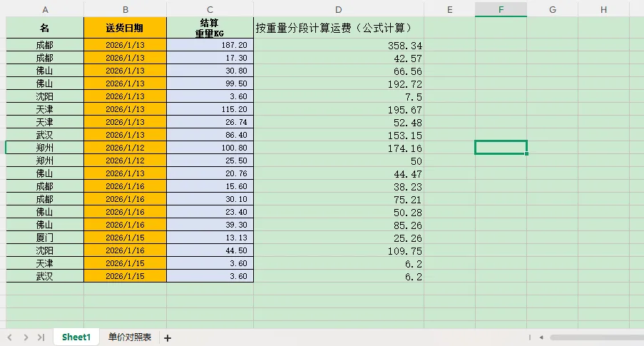Select column B header
644x346 pixels.
tap(126, 9)
